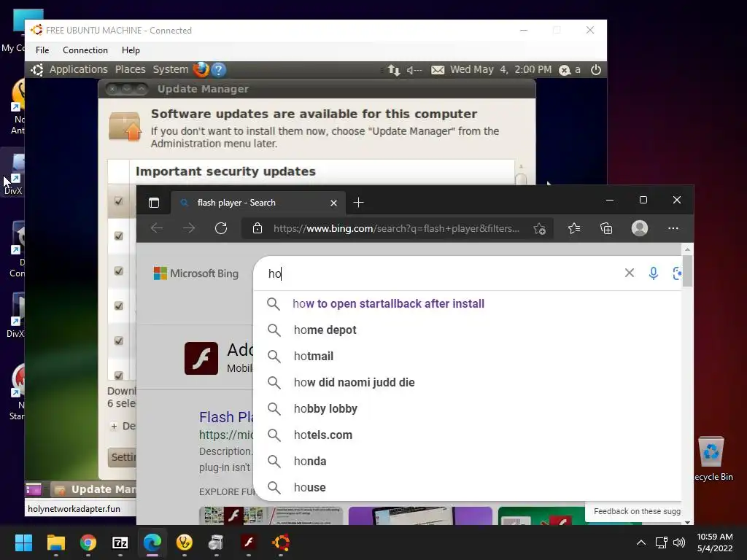Click the Edge refresh button

tap(221, 228)
